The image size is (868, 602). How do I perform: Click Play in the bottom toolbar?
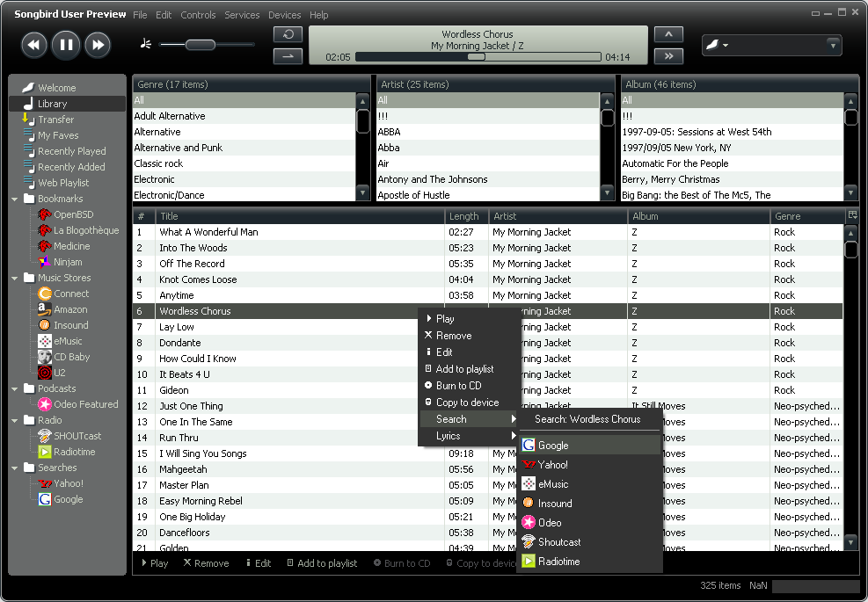click(x=155, y=563)
